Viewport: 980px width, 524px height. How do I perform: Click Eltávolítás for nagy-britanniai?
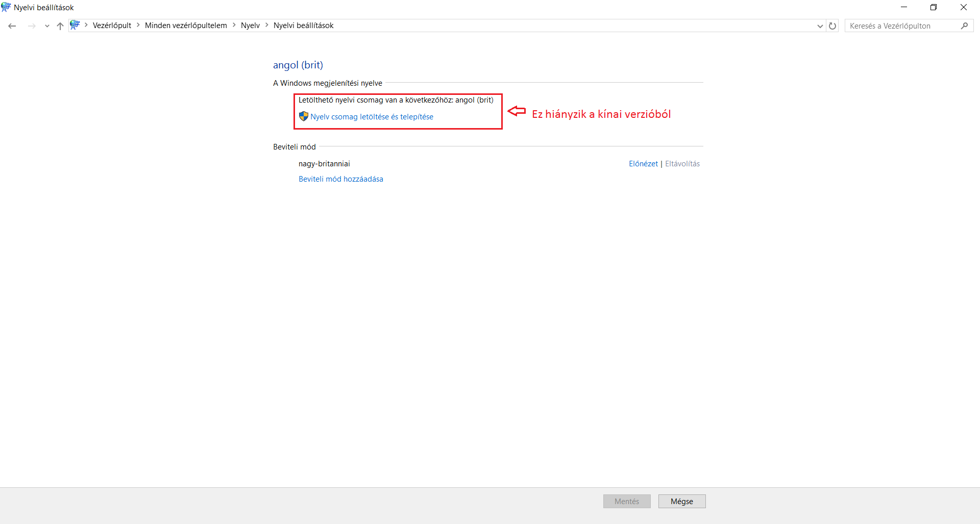[682, 164]
